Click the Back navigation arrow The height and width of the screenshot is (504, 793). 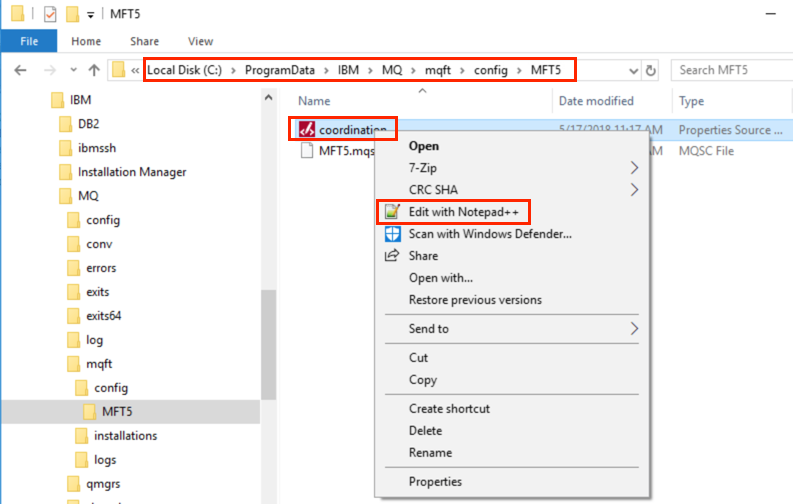(x=20, y=70)
